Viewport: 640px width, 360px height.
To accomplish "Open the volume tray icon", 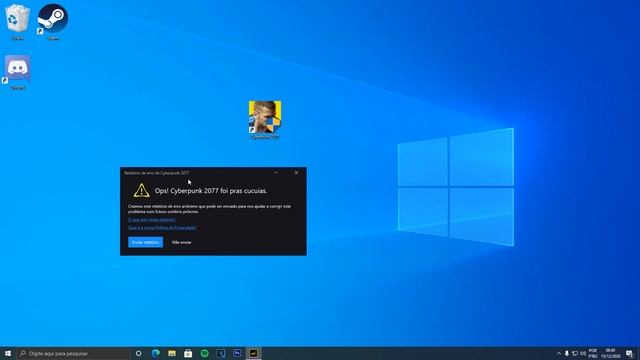I will [x=583, y=353].
